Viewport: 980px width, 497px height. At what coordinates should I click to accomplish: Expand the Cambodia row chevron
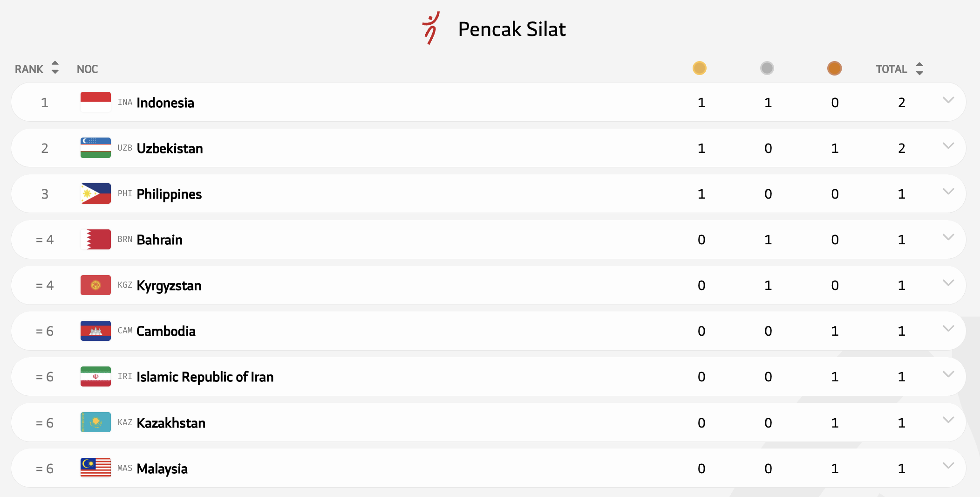pyautogui.click(x=948, y=329)
